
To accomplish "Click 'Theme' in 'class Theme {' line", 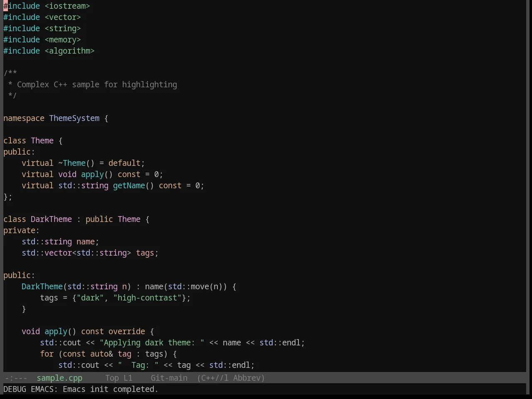I will (42, 140).
